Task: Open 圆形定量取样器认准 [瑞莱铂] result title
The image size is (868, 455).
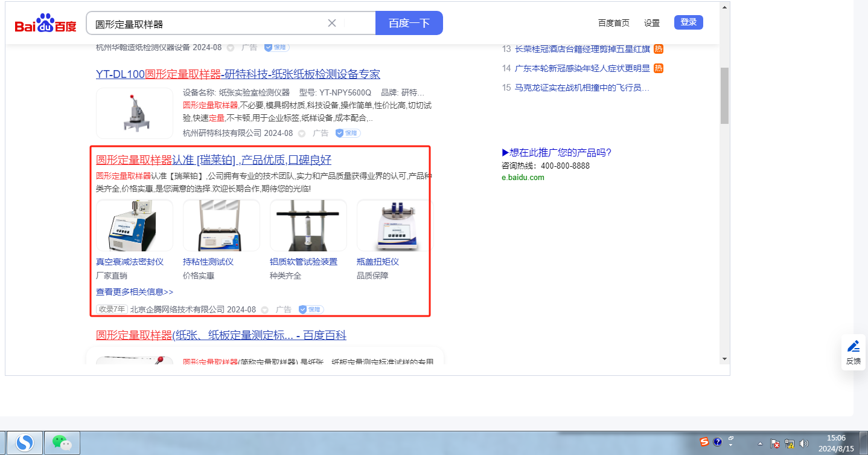Action: tap(214, 160)
